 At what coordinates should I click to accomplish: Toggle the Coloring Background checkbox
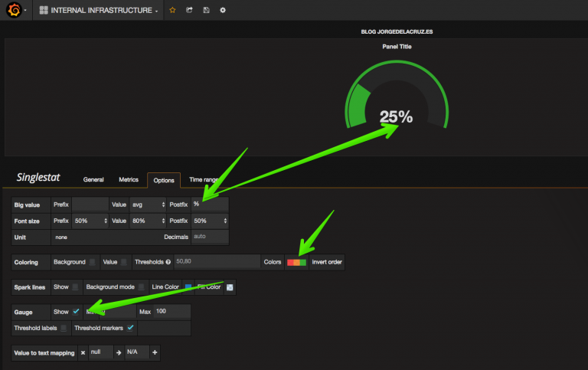pos(92,262)
